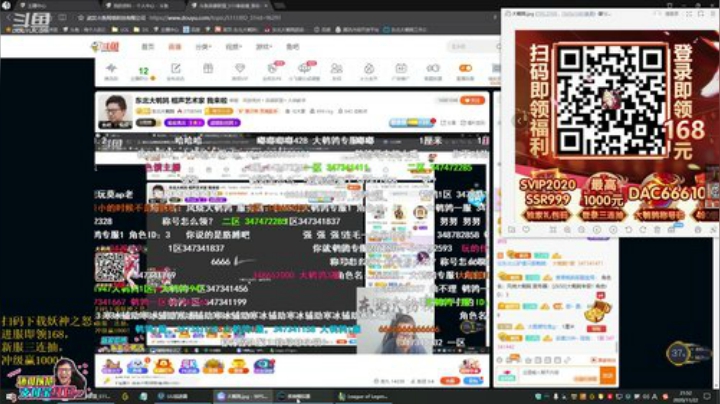Open the gift box icon in streamer toolbar
The height and width of the screenshot is (404, 720).
(x=208, y=68)
